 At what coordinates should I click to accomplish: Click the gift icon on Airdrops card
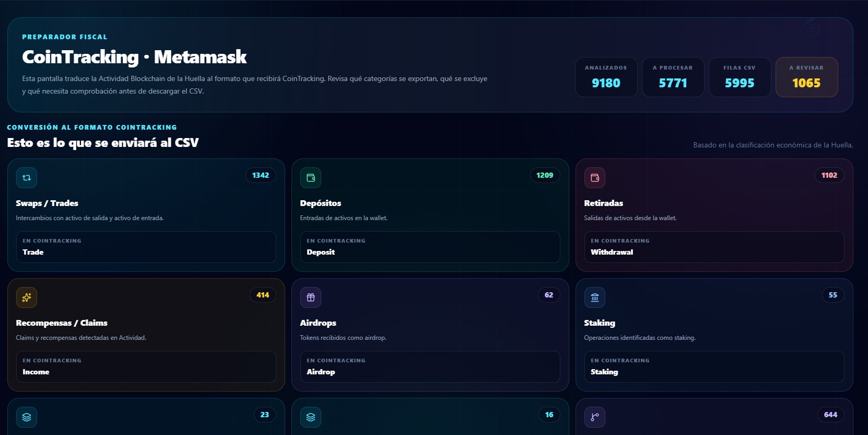pos(311,297)
